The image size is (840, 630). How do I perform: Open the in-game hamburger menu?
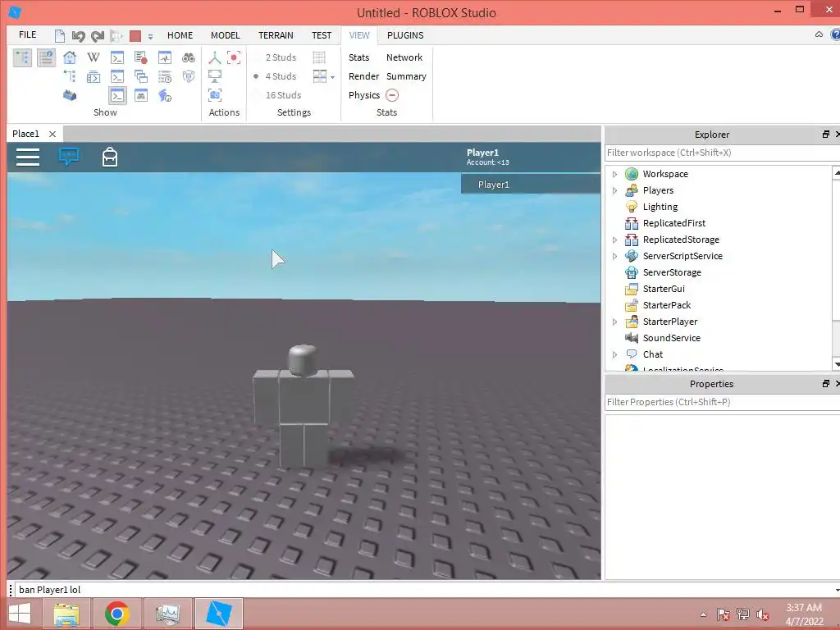(28, 157)
